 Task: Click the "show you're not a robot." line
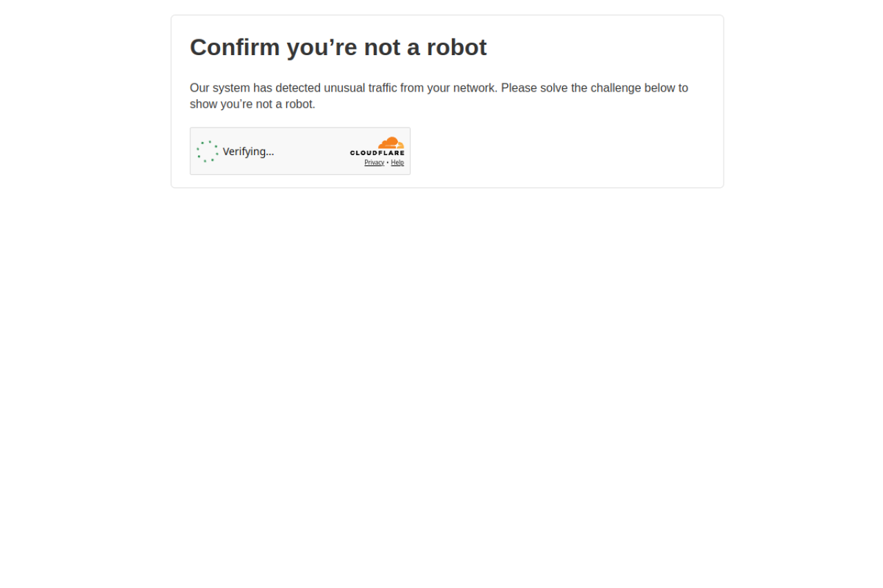[252, 104]
